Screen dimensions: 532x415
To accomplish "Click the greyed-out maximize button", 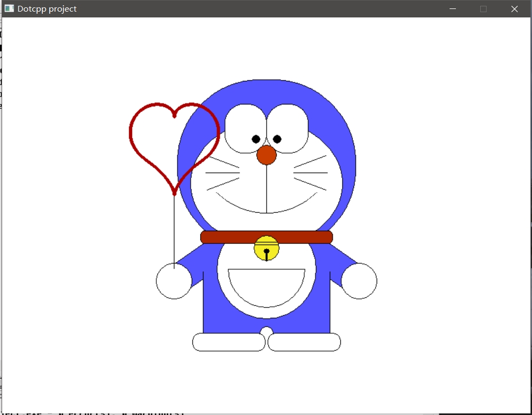I will click(x=483, y=9).
